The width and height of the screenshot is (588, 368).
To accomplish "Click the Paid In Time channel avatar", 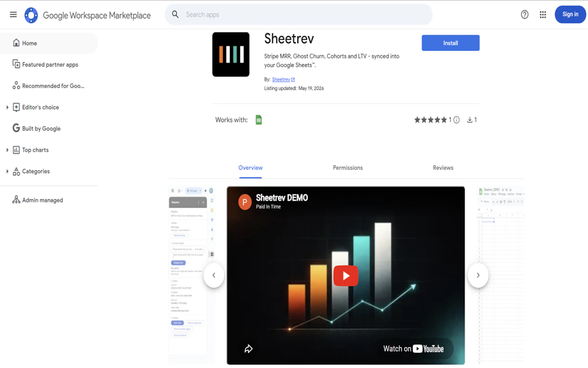I will pyautogui.click(x=245, y=202).
